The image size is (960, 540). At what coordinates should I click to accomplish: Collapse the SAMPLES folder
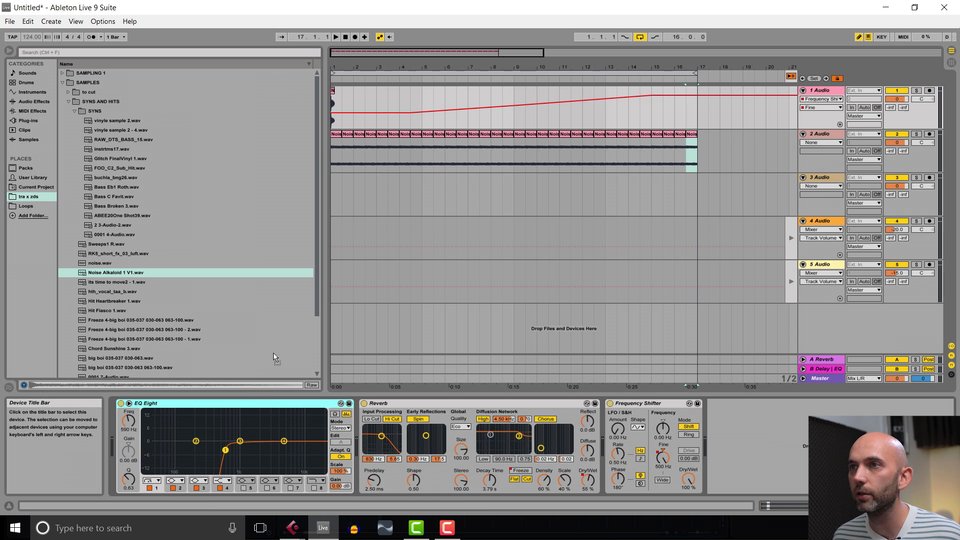tap(62, 82)
